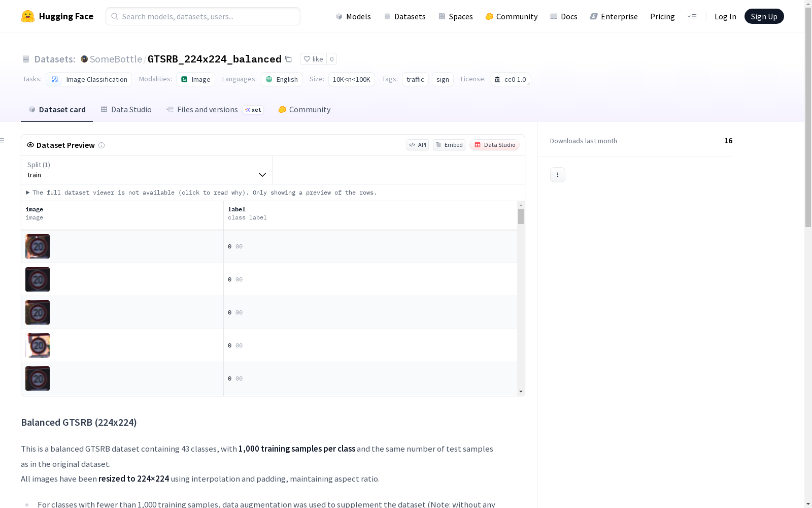This screenshot has width=812, height=508.
Task: Open Spaces in top navigation
Action: [x=456, y=16]
